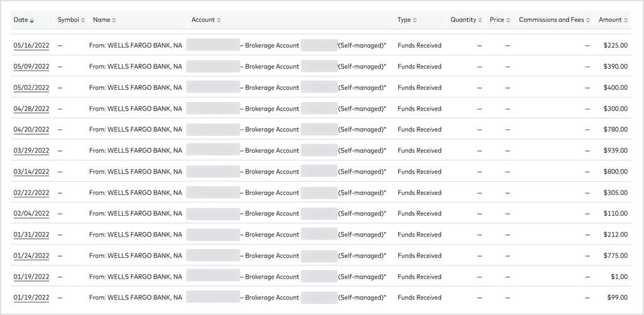644x315 pixels.
Task: Open the 04/28/2022 transaction date link
Action: coord(31,109)
